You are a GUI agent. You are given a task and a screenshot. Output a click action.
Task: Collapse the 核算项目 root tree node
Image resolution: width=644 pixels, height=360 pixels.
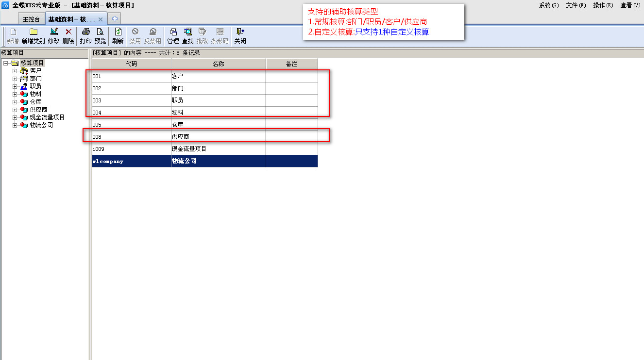tap(5, 63)
